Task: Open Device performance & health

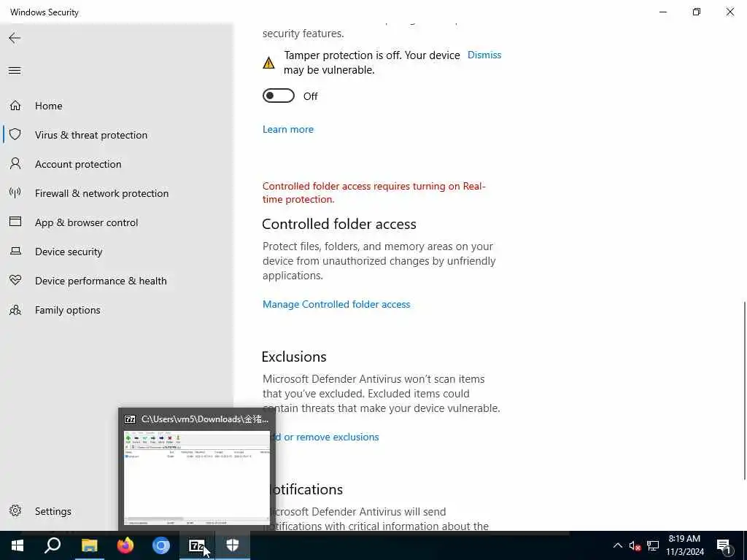Action: (x=101, y=281)
